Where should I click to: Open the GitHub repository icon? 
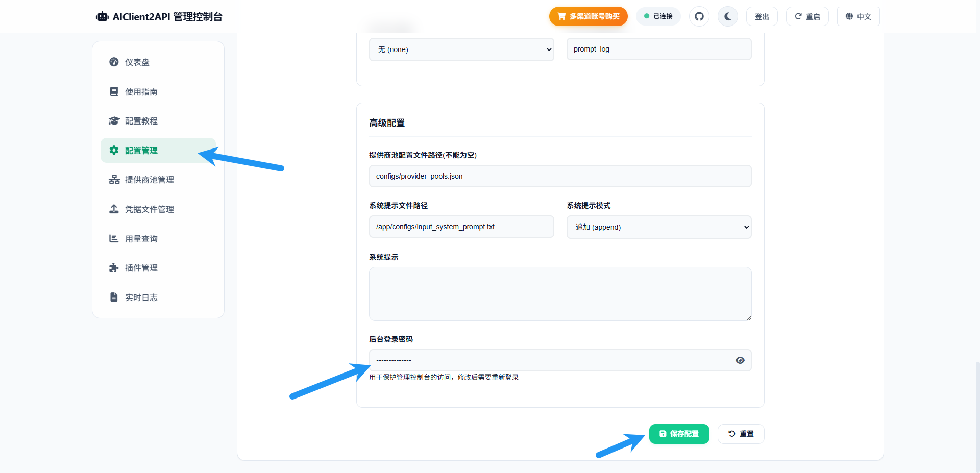[699, 16]
